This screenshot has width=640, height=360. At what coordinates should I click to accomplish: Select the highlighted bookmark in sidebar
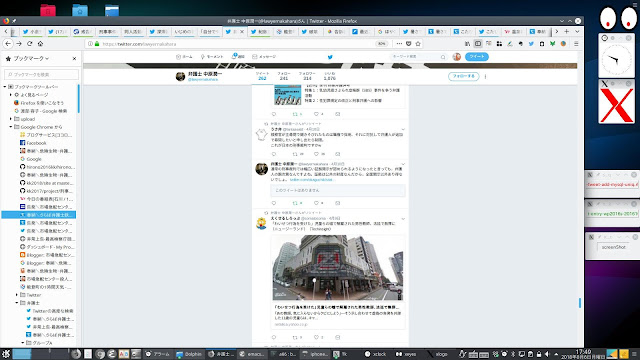(39, 215)
